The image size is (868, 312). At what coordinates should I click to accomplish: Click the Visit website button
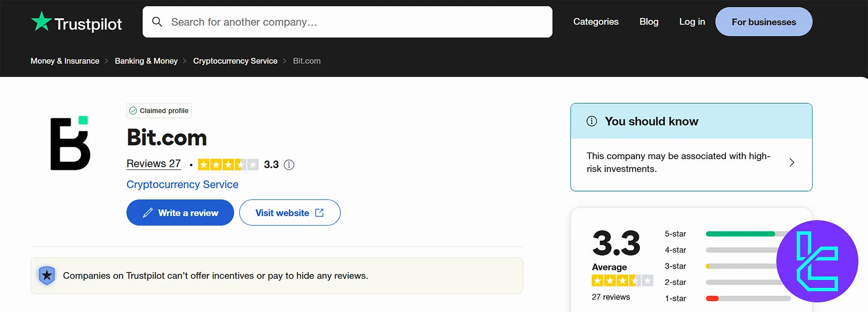[290, 213]
